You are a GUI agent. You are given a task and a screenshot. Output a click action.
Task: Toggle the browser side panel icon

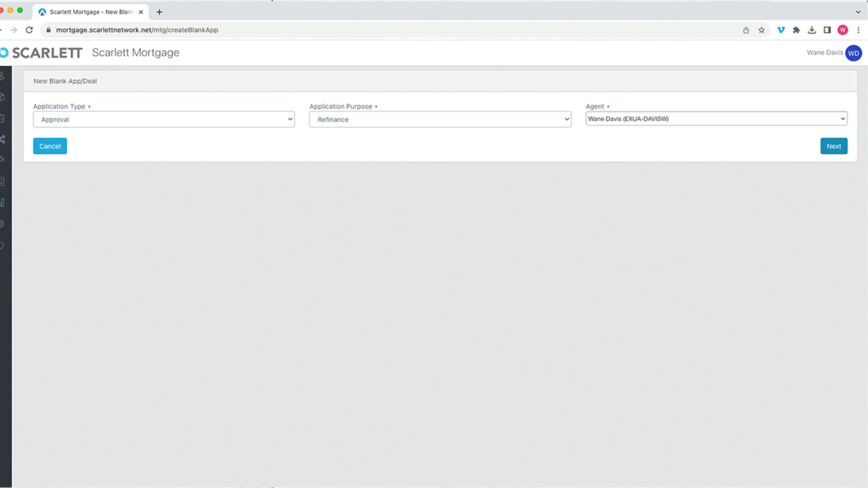[827, 30]
